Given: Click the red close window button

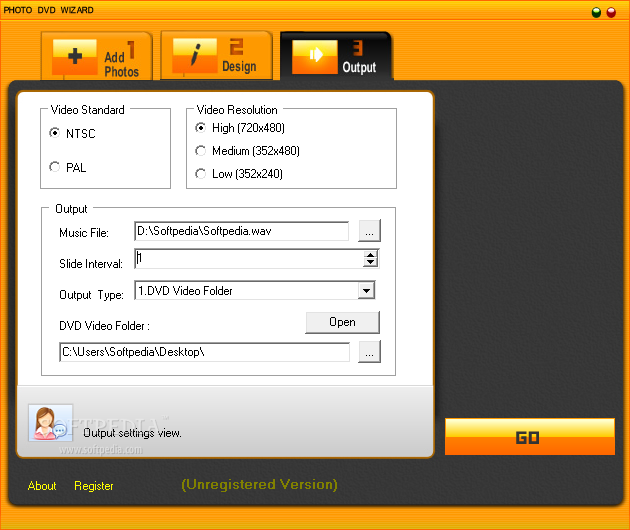Looking at the screenshot, I should (611, 12).
